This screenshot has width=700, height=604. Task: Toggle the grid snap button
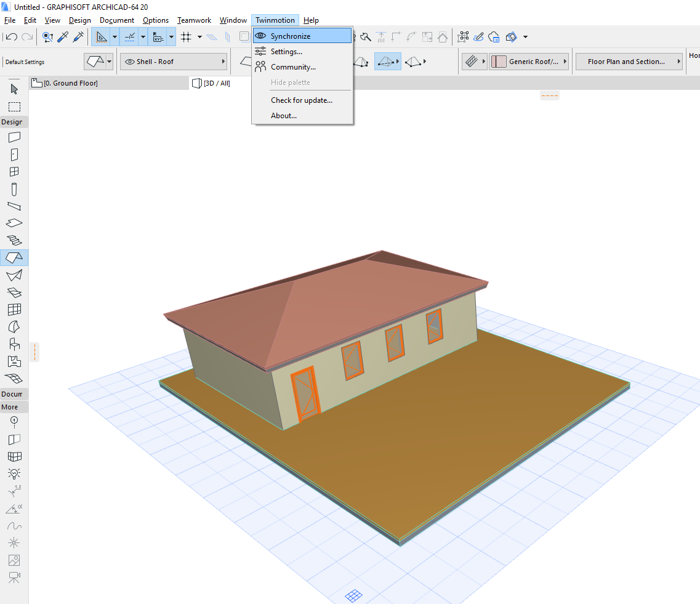click(186, 37)
